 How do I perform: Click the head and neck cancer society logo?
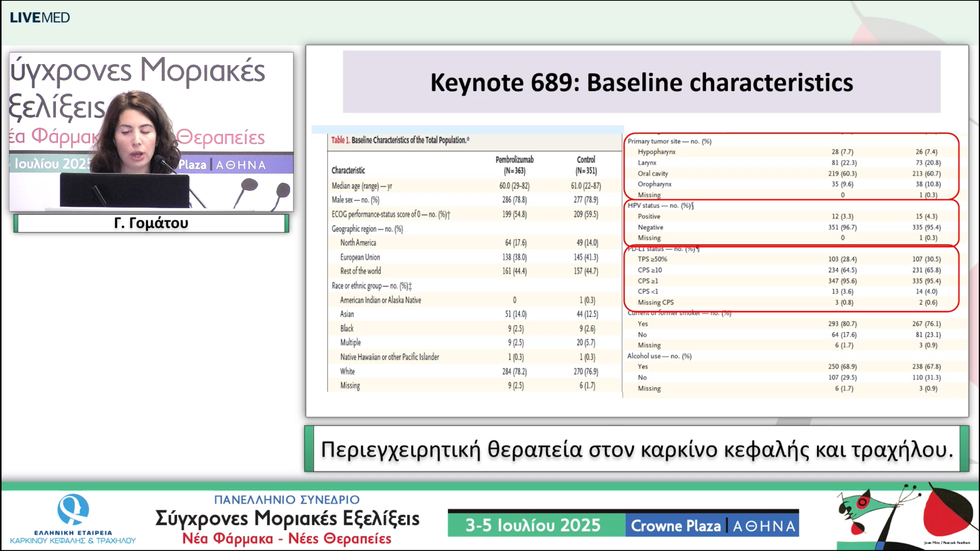click(73, 510)
